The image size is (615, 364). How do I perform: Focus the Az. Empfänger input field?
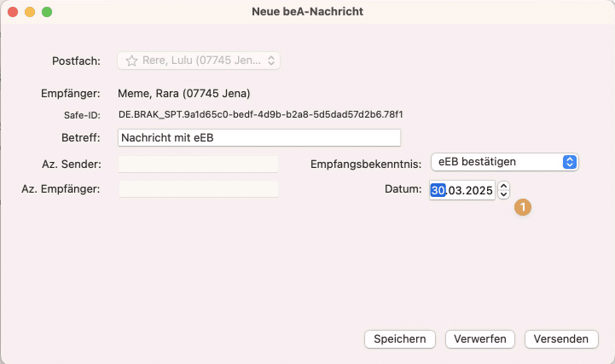(198, 188)
